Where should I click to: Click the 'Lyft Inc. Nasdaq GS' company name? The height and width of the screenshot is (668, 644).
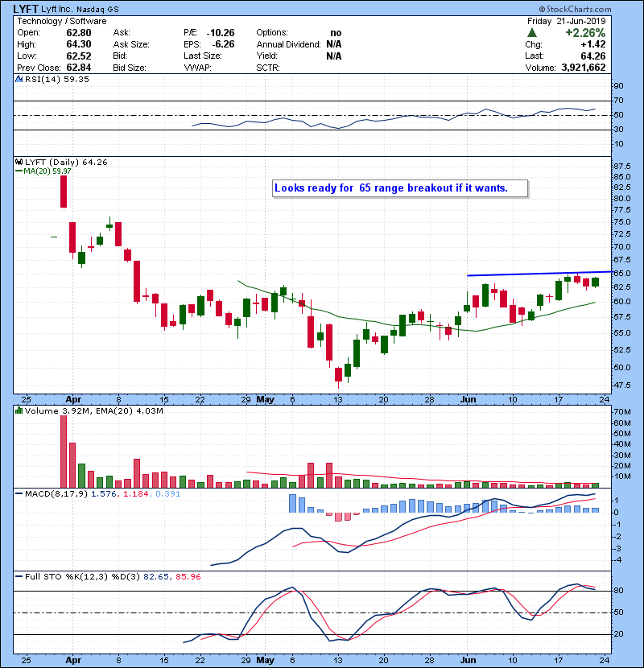pyautogui.click(x=80, y=10)
